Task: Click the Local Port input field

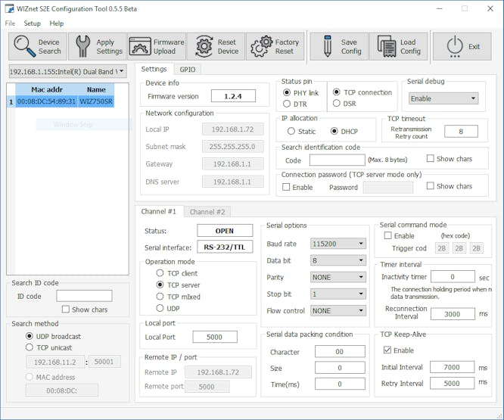Action: [215, 337]
